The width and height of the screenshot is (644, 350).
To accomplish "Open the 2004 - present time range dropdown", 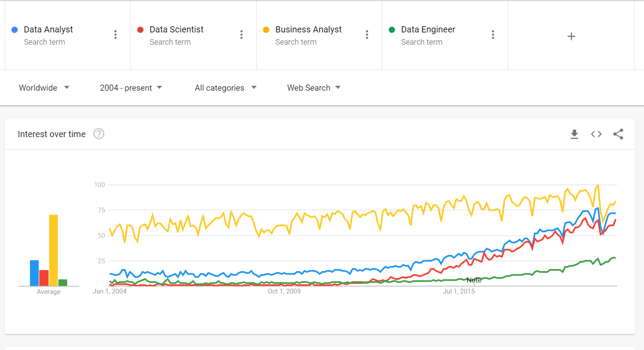I will pos(130,88).
